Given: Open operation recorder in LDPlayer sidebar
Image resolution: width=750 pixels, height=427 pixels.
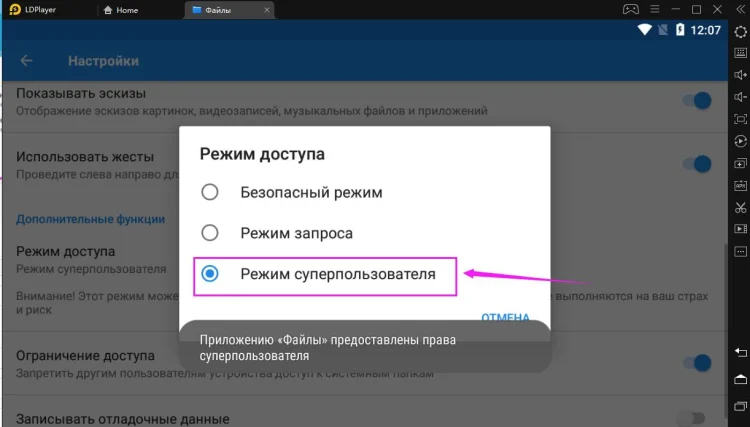Looking at the screenshot, I should (740, 141).
